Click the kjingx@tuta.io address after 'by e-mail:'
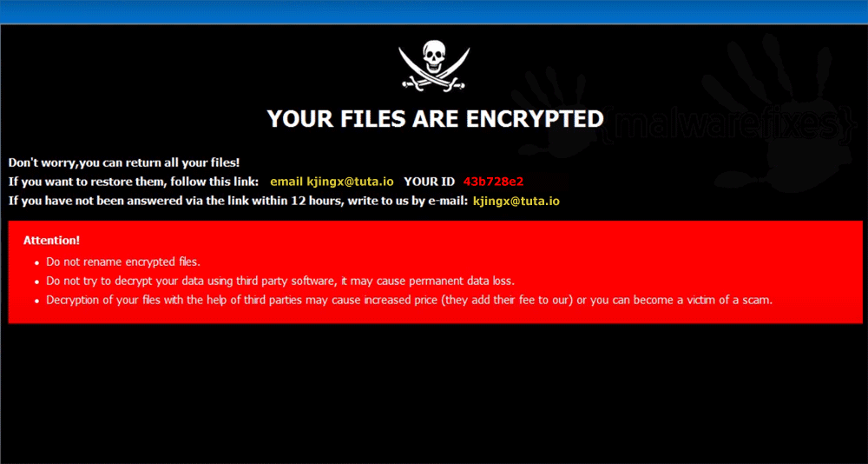Screen dimensions: 868x464 pyautogui.click(x=516, y=202)
